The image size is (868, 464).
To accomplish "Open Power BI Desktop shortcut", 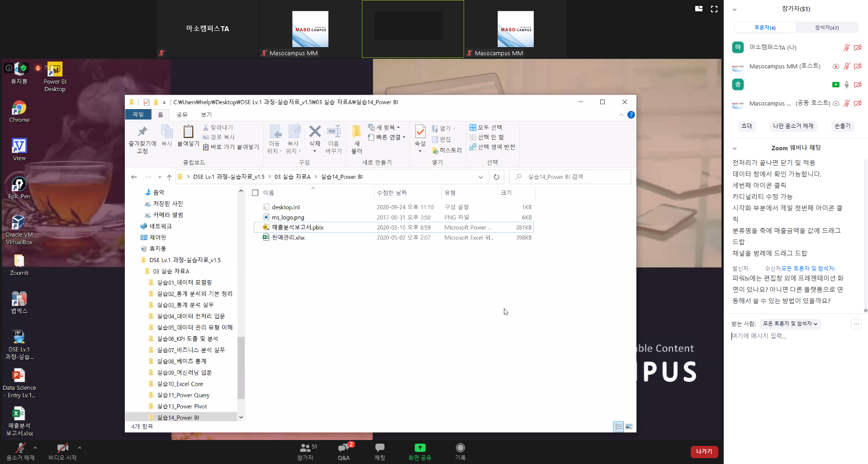I will tap(55, 70).
